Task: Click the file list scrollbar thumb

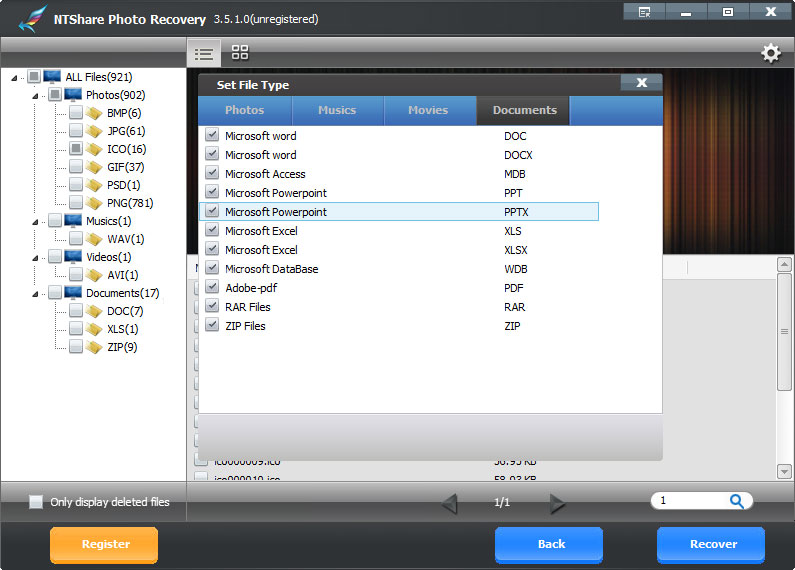Action: point(784,332)
